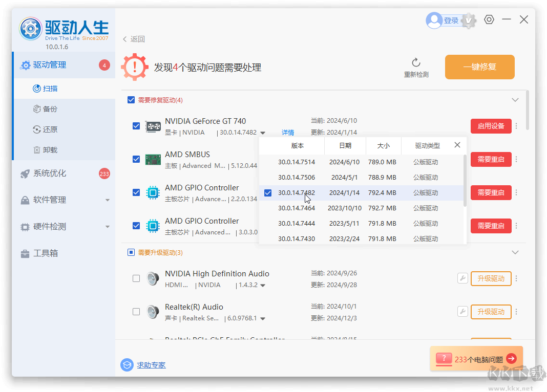The height and width of the screenshot is (392, 547).
Task: Click the user avatar login icon
Action: click(x=434, y=20)
